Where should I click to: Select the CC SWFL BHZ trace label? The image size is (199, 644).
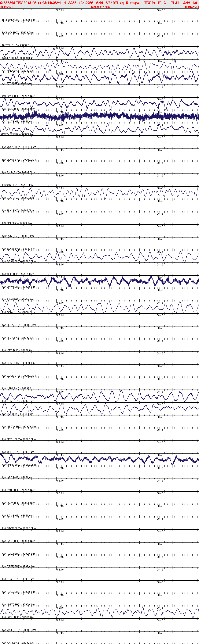[19, 96]
